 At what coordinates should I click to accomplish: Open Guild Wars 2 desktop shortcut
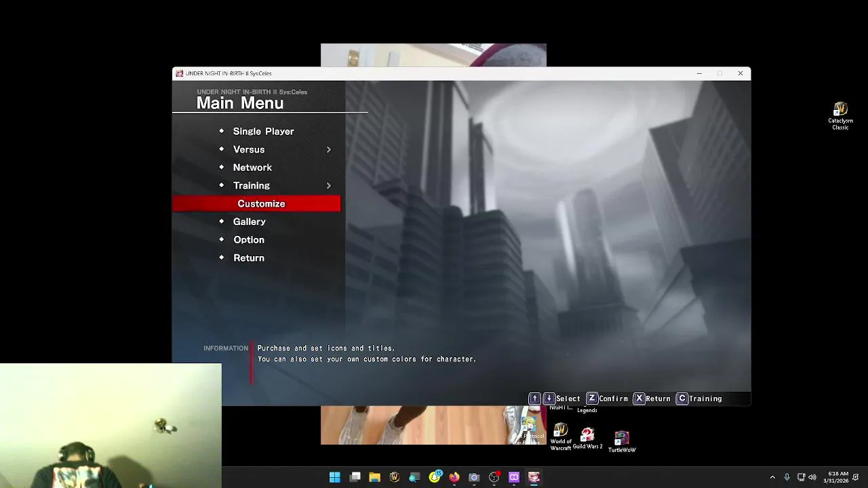click(587, 438)
